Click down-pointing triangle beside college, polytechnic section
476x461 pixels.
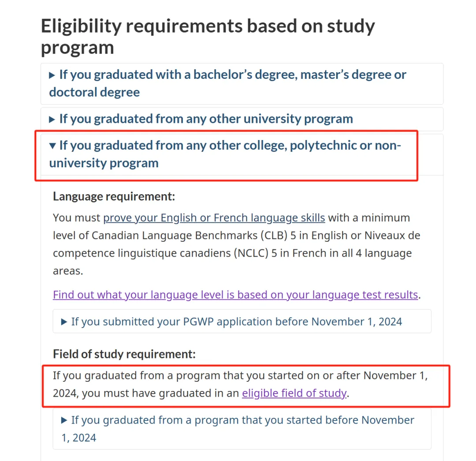coord(52,145)
